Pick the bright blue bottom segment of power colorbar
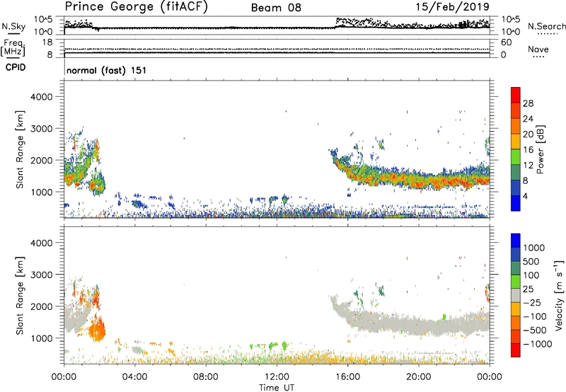The height and width of the screenshot is (392, 566). (516, 204)
